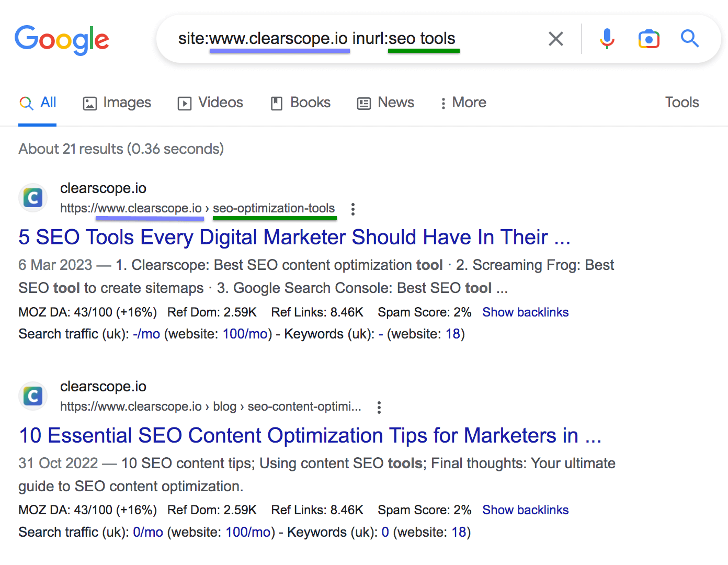
Task: Open the Images search icon tab
Action: (x=89, y=103)
